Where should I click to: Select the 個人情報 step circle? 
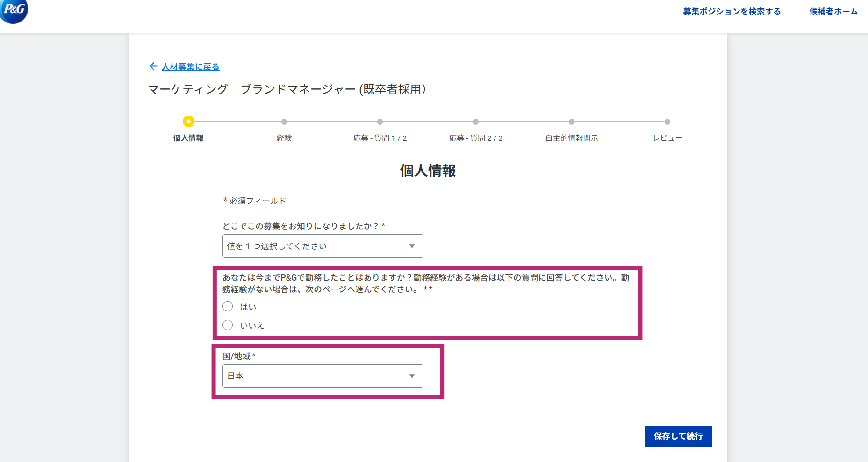(188, 122)
